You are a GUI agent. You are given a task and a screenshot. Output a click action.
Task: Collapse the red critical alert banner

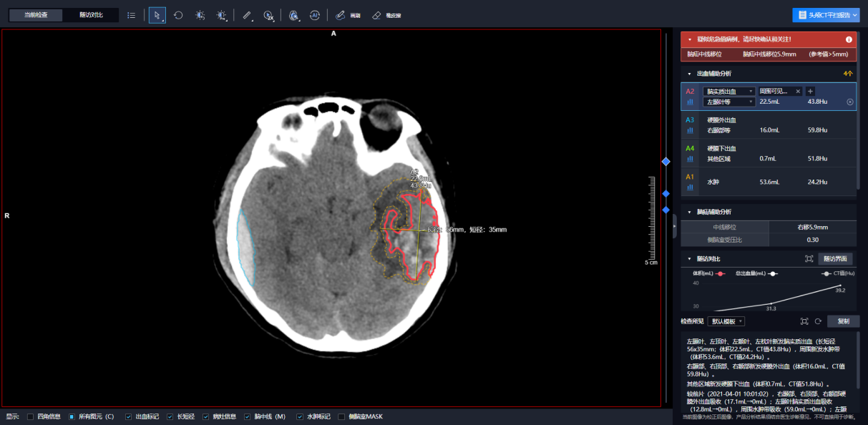coord(690,39)
